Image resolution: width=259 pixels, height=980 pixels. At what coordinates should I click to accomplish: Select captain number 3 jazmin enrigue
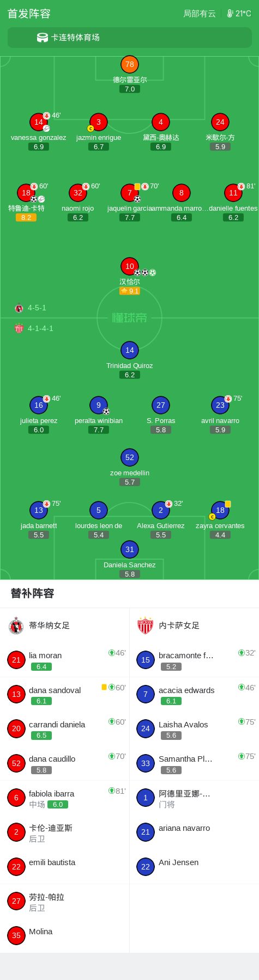(x=99, y=132)
